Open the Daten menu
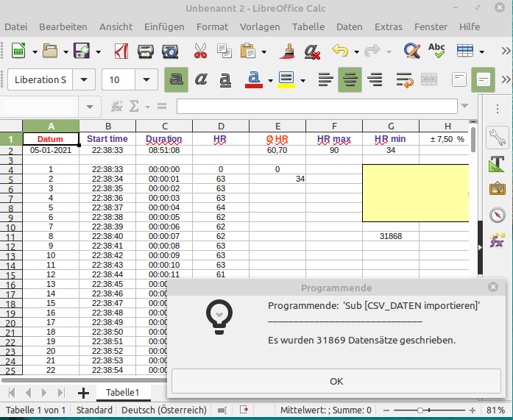Viewport: 513px width, 420px height. pyautogui.click(x=350, y=26)
